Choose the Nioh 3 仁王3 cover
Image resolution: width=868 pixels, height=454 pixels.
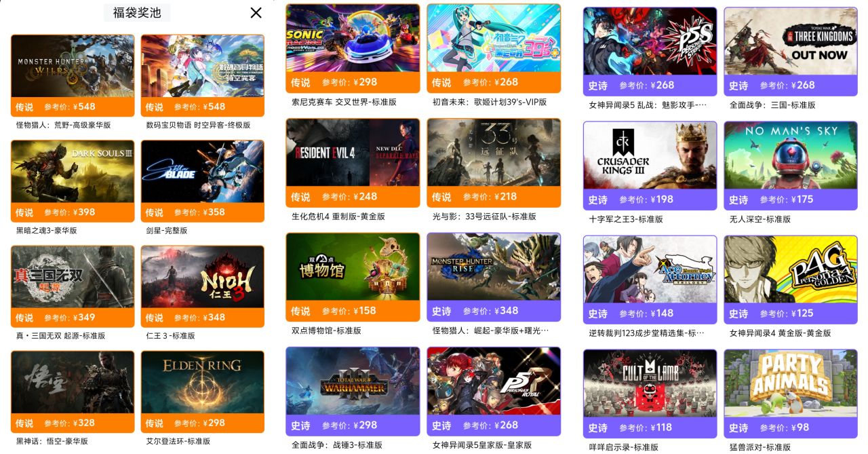(x=203, y=276)
